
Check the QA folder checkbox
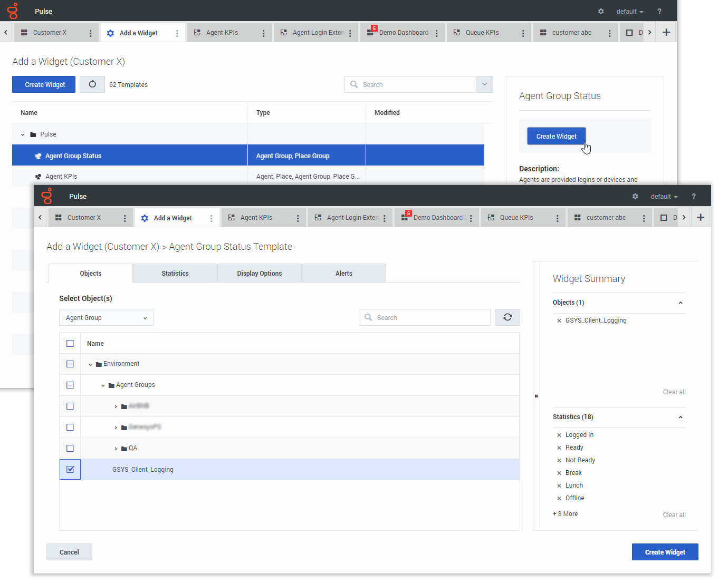coord(70,448)
